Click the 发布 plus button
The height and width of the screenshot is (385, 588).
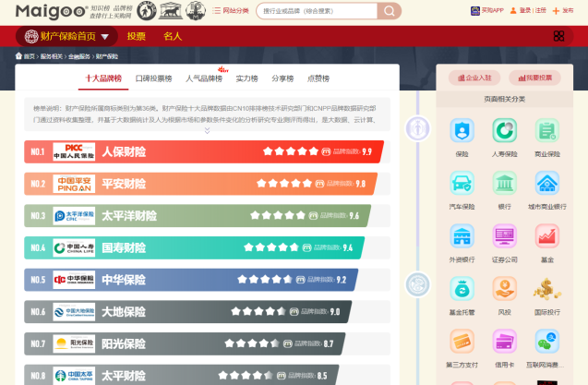pyautogui.click(x=563, y=10)
